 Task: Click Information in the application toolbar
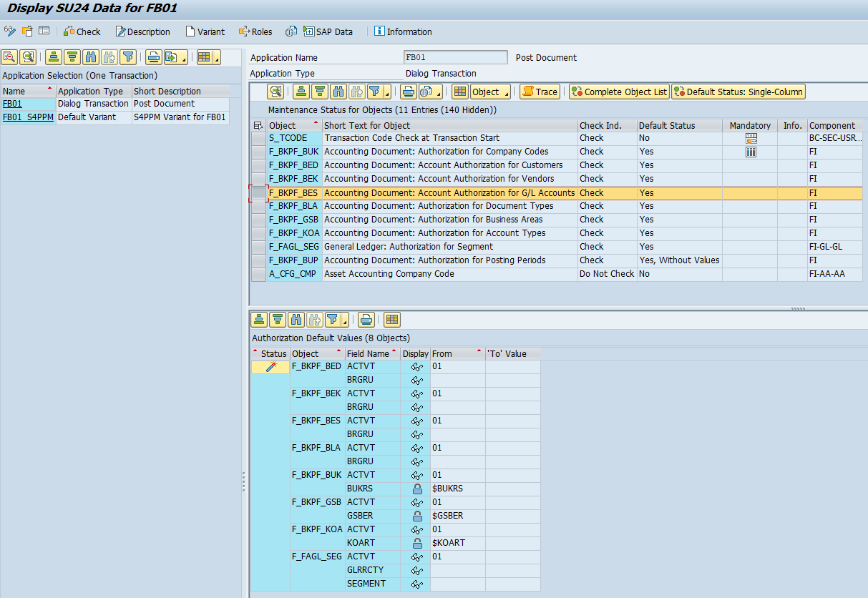click(403, 31)
